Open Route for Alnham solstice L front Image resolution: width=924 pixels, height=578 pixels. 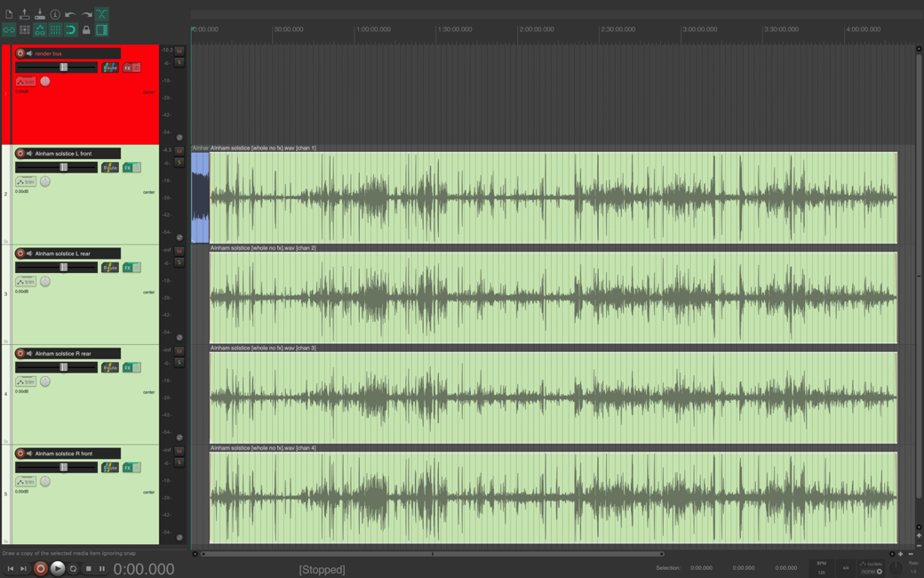click(x=109, y=167)
